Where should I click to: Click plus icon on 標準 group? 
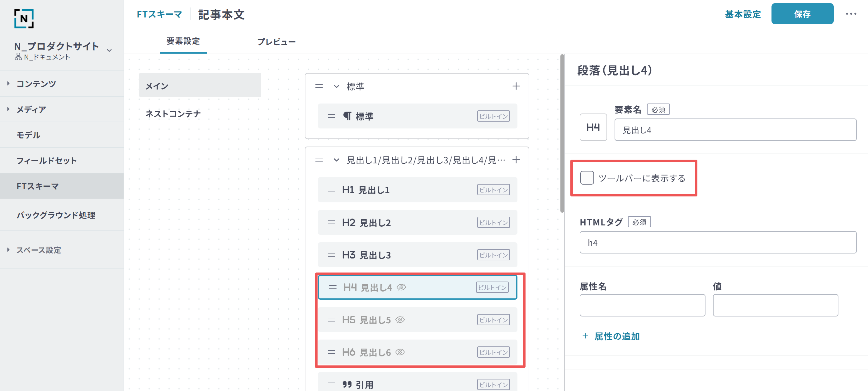tap(516, 86)
